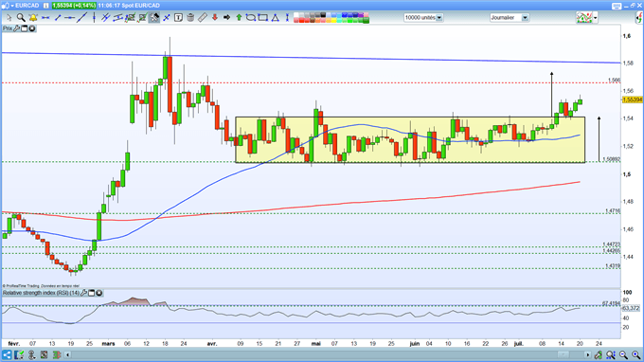Pick the white color swatch
Viewport: 644px width, 362px height.
click(x=296, y=15)
